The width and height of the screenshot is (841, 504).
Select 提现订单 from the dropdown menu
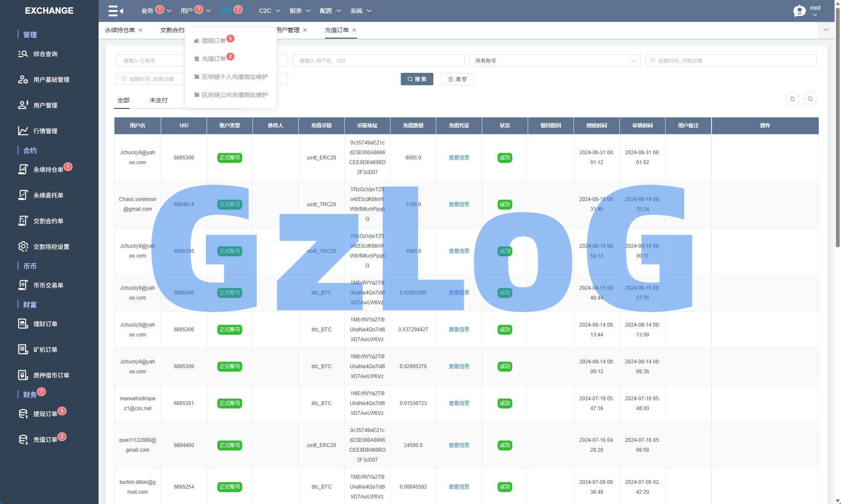tap(213, 41)
